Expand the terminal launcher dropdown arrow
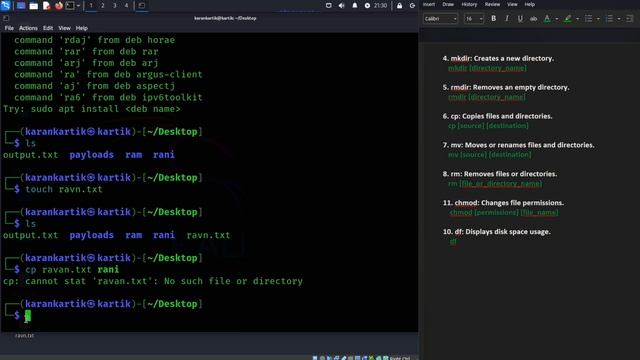 [x=78, y=6]
